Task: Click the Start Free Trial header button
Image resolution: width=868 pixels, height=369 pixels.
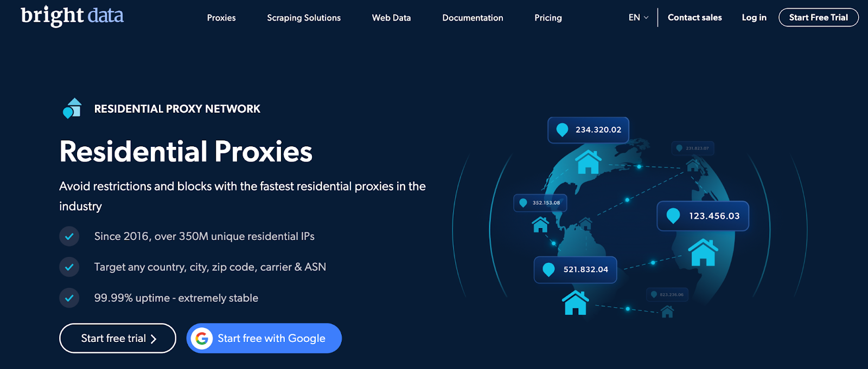Action: point(819,17)
